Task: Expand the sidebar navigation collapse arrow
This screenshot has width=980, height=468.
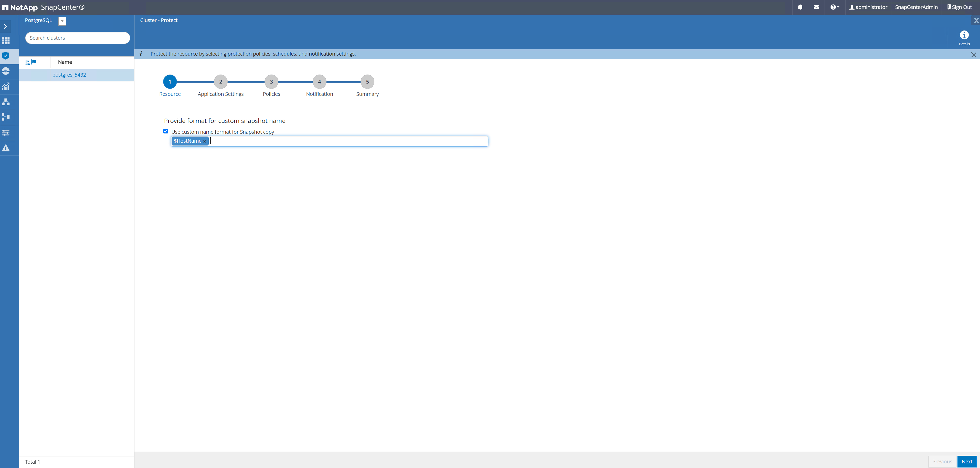Action: pyautogui.click(x=6, y=26)
